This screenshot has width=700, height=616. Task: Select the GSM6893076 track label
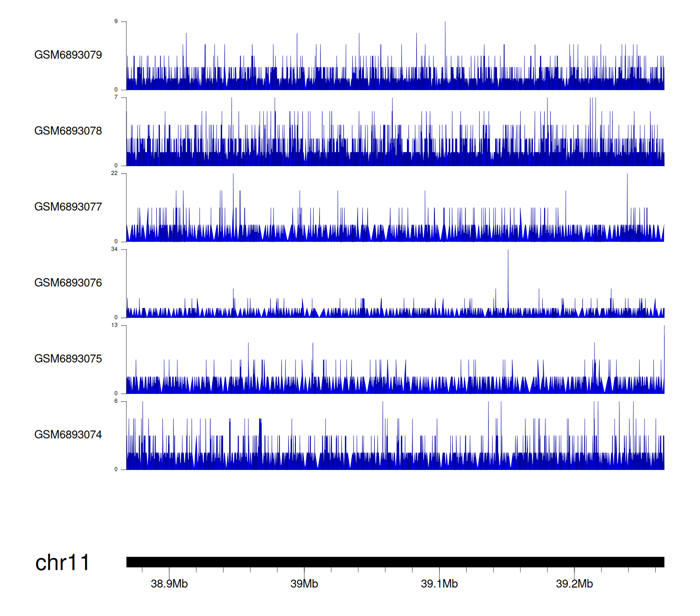pyautogui.click(x=68, y=283)
